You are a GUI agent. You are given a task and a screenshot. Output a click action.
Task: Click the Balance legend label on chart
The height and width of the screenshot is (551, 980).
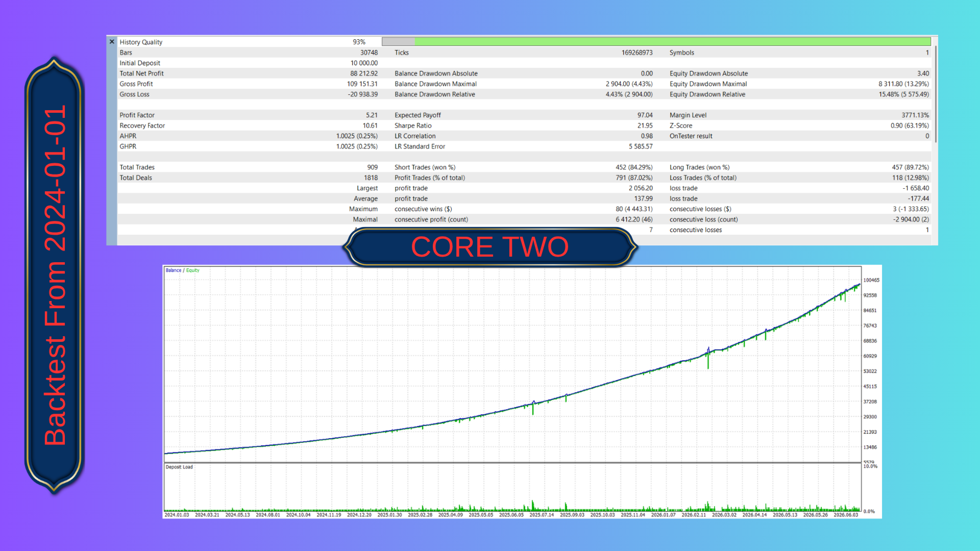173,270
